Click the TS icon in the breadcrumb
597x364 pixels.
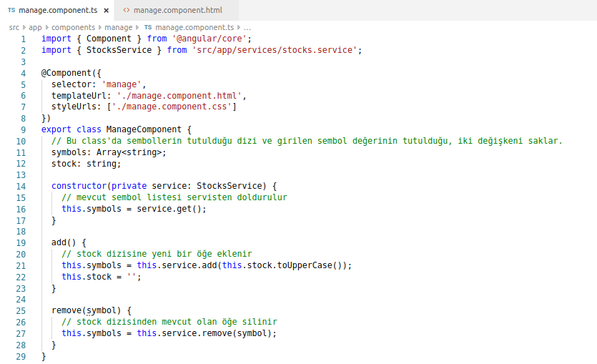148,27
